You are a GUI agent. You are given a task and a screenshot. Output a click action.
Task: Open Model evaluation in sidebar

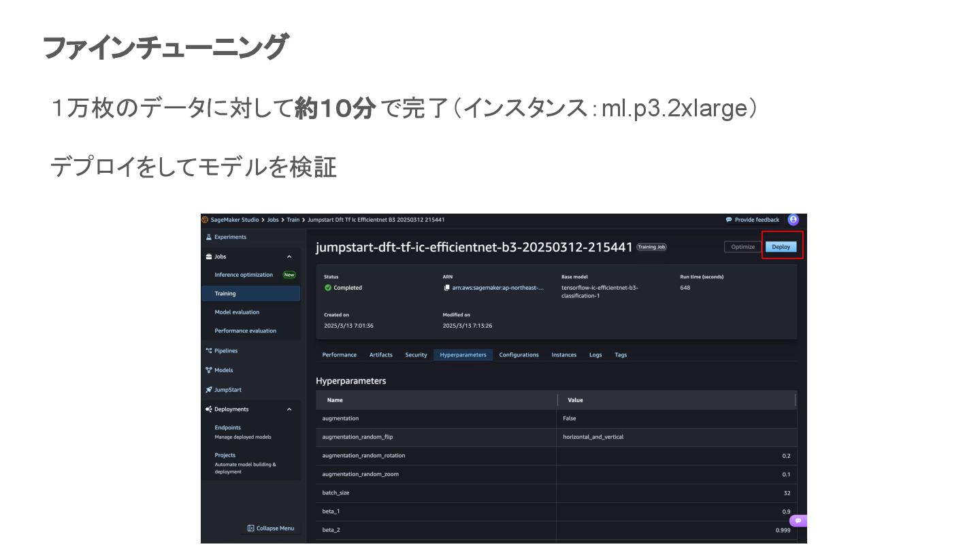click(237, 312)
